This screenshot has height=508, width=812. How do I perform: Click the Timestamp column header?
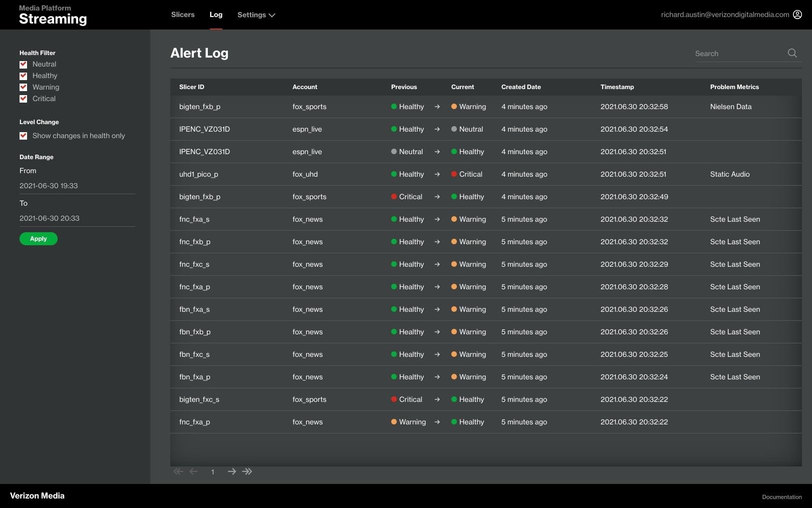tap(617, 87)
